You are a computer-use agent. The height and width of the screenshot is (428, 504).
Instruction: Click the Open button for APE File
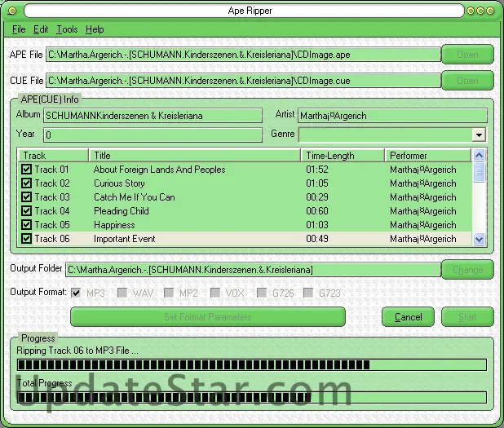click(x=467, y=55)
